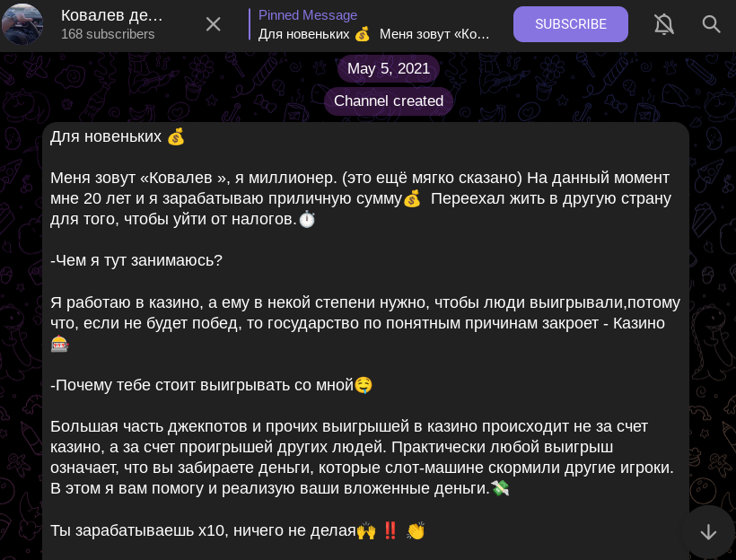Close the pinned message bar

pyautogui.click(x=213, y=24)
